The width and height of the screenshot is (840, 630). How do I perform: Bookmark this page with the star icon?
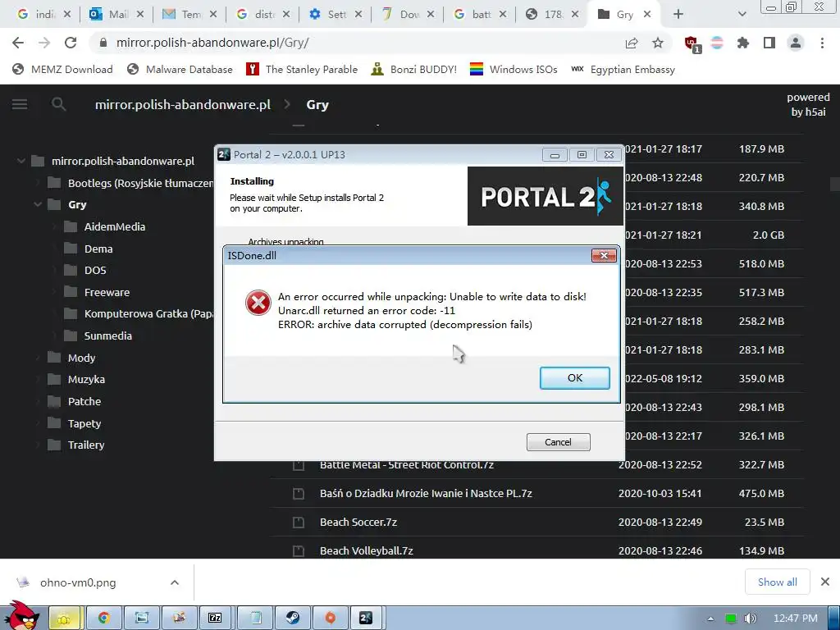tap(658, 43)
